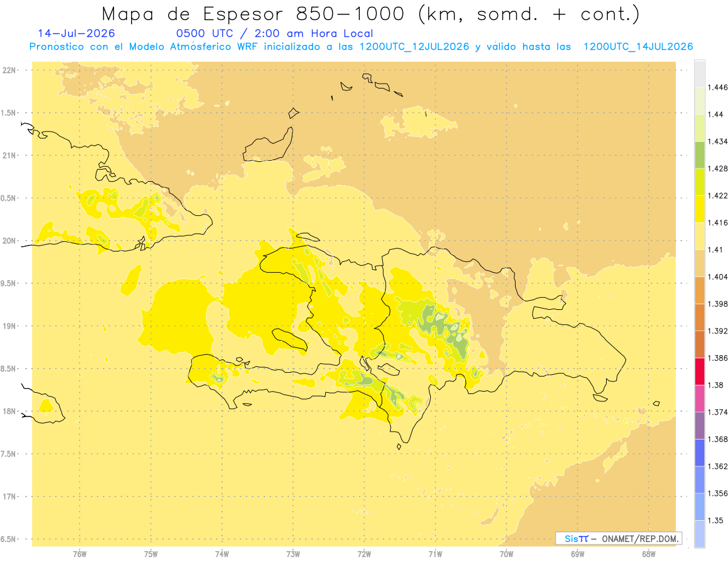Click the '21N' latitude axis label
728x562 pixels.
click(x=10, y=155)
